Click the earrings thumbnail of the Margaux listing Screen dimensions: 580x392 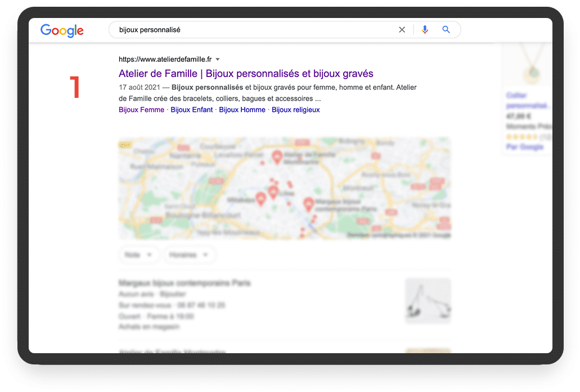pyautogui.click(x=428, y=301)
